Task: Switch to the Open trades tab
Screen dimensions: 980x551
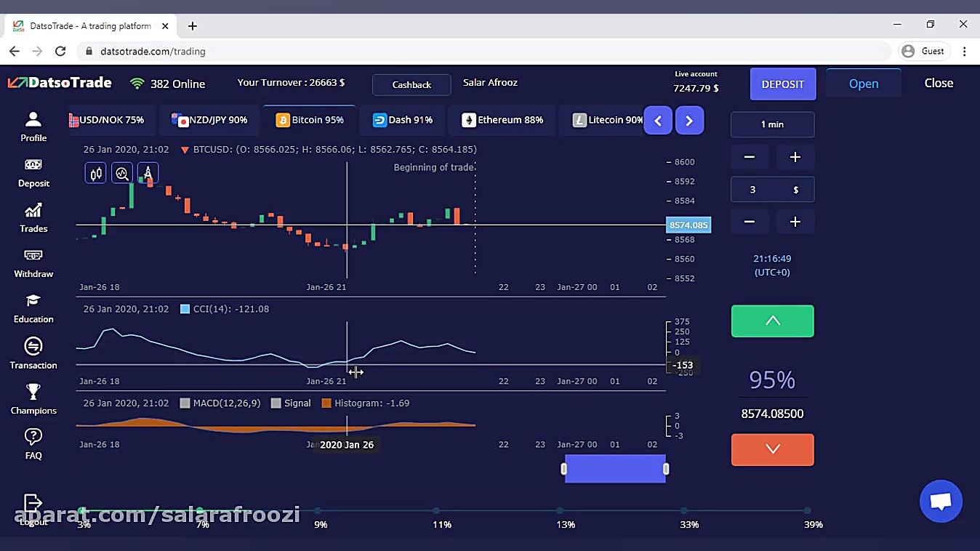Action: point(864,84)
